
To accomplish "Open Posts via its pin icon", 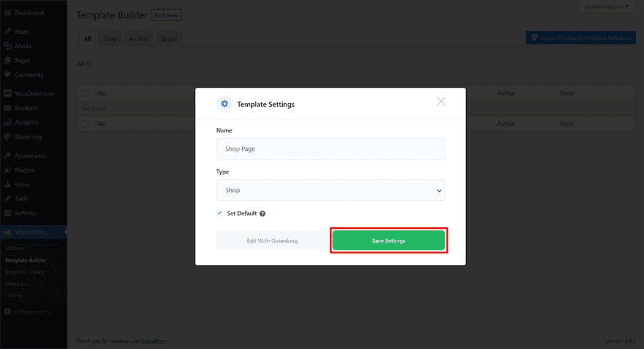I will pyautogui.click(x=7, y=31).
